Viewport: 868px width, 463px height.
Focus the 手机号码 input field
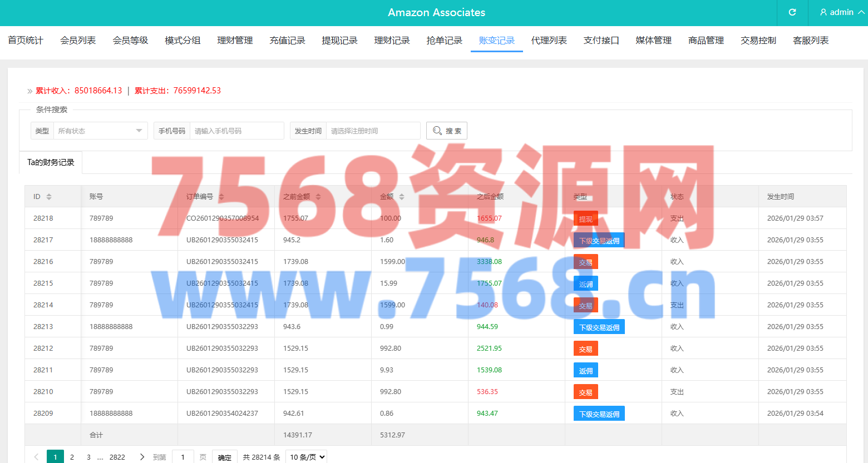click(x=236, y=131)
